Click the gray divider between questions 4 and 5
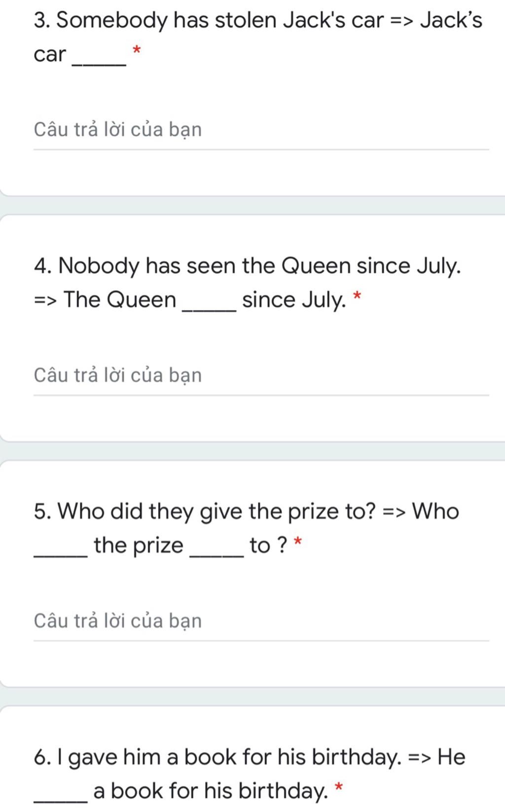This screenshot has height=812, width=505. (x=252, y=451)
